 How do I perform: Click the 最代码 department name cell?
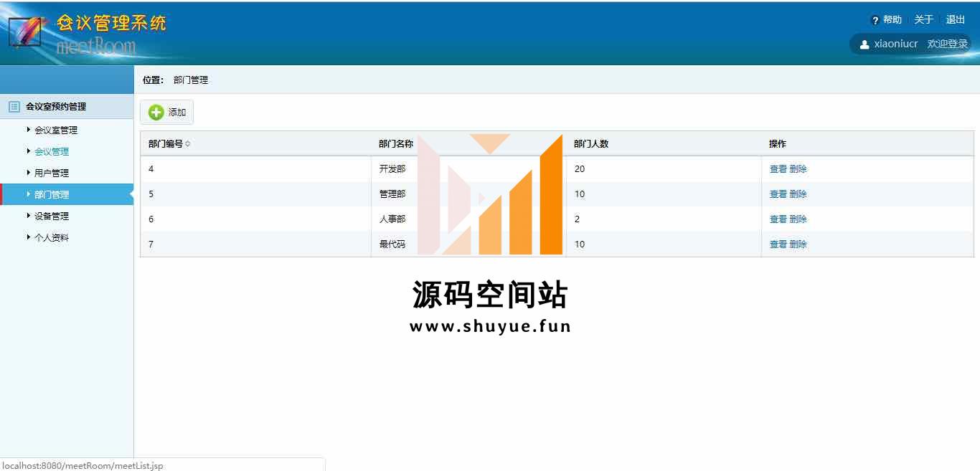[x=468, y=244]
